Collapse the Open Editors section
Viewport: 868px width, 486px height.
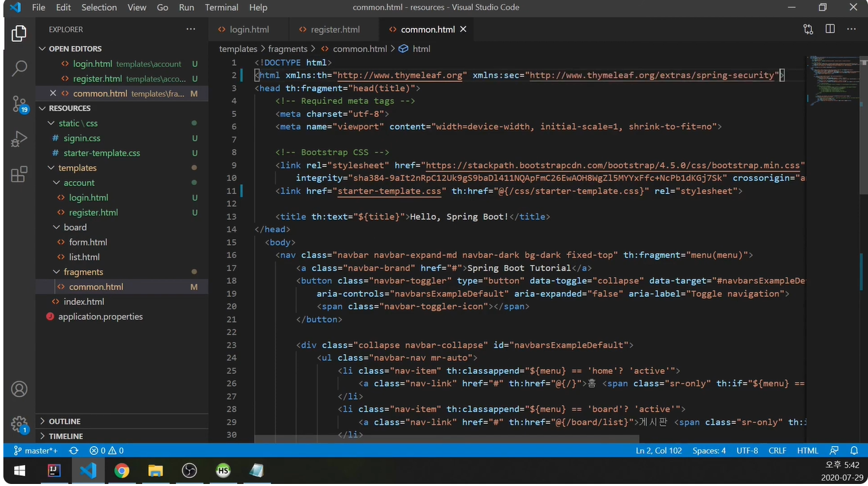43,49
